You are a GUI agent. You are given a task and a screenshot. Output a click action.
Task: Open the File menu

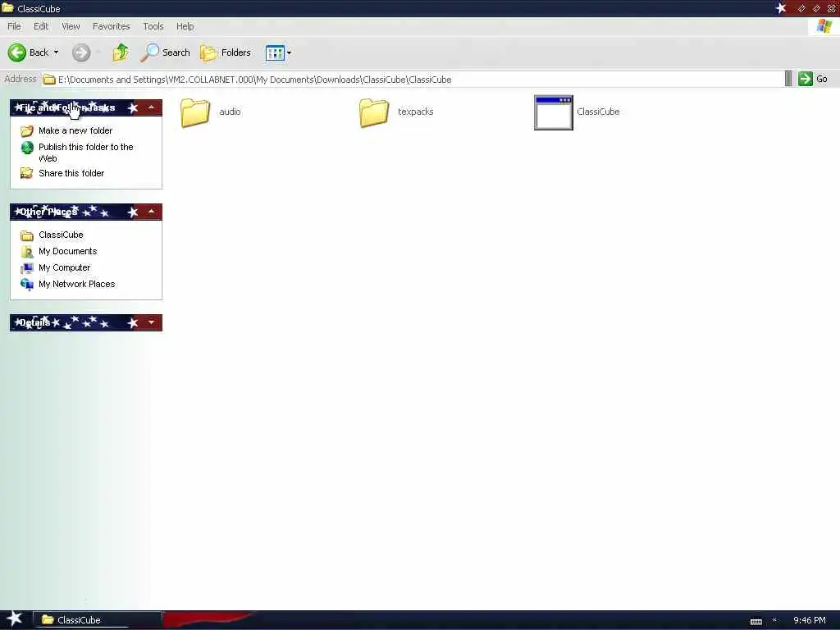point(15,26)
